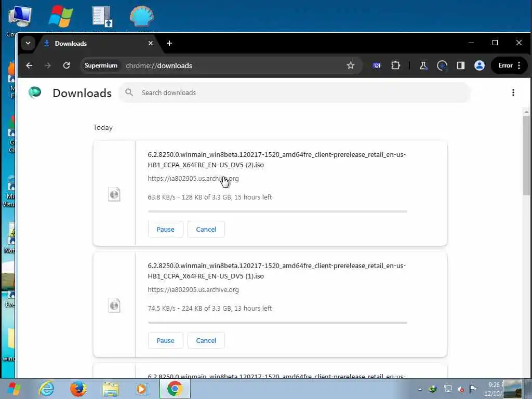Image resolution: width=532 pixels, height=399 pixels.
Task: Pause the DV5 (2).iso download
Action: coord(166,229)
